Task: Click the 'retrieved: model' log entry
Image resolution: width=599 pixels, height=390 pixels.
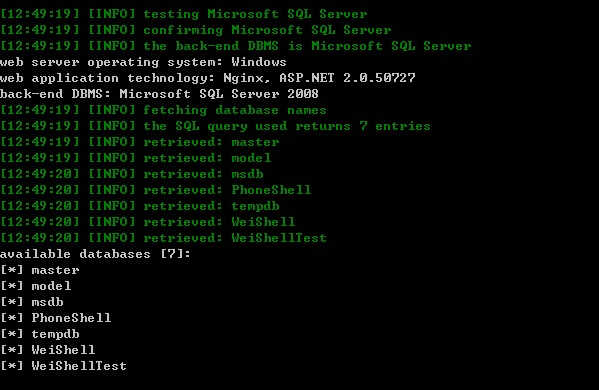Action: coord(136,158)
